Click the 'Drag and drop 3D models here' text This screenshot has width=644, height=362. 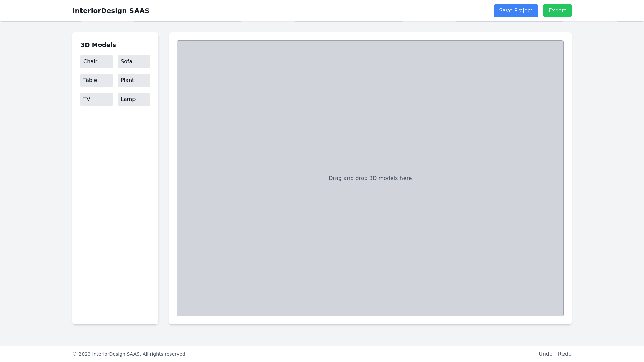click(x=370, y=178)
